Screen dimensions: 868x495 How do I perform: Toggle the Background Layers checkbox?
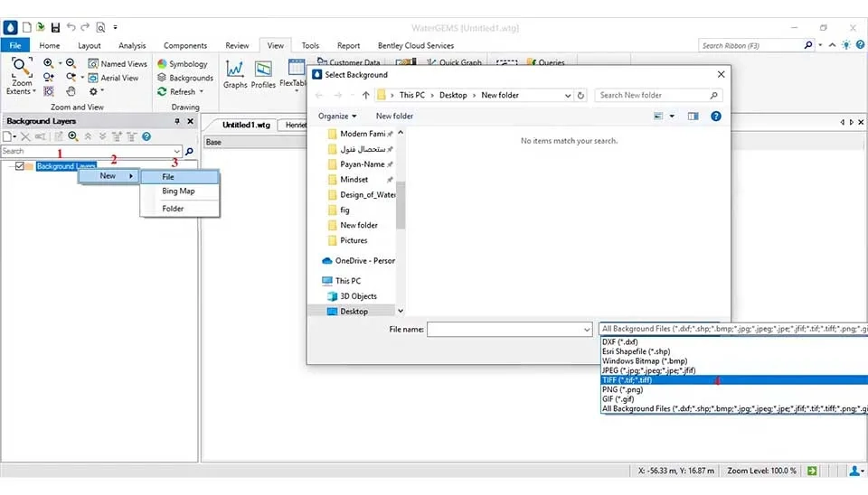pyautogui.click(x=20, y=166)
